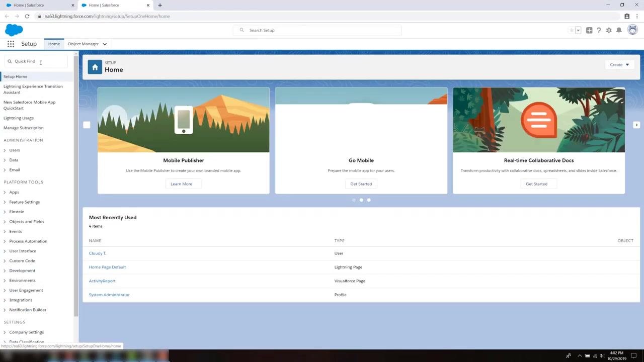Open the notifications bell icon
This screenshot has width=644, height=362.
619,30
